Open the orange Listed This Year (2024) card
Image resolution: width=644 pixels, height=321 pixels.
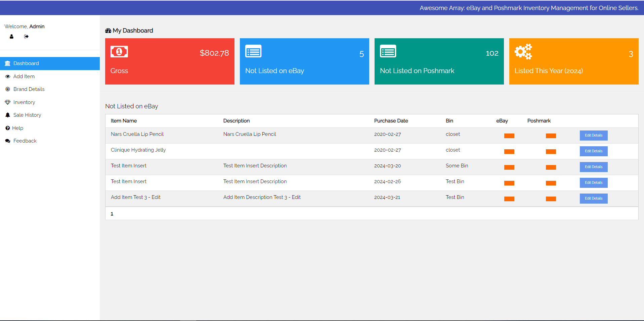coord(574,61)
